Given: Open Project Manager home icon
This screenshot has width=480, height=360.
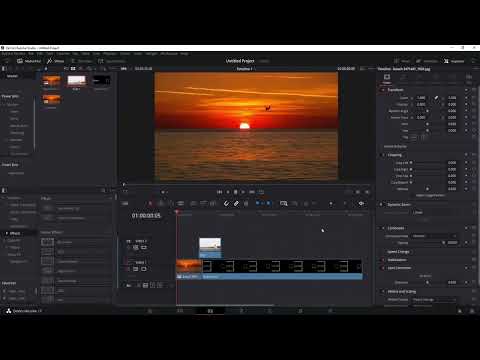Looking at the screenshot, I should (x=460, y=311).
